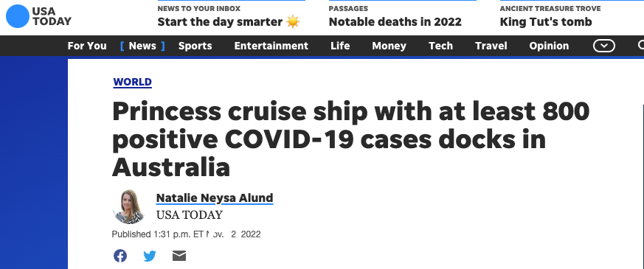Click the author profile photo
Image resolution: width=644 pixels, height=269 pixels.
(x=129, y=206)
